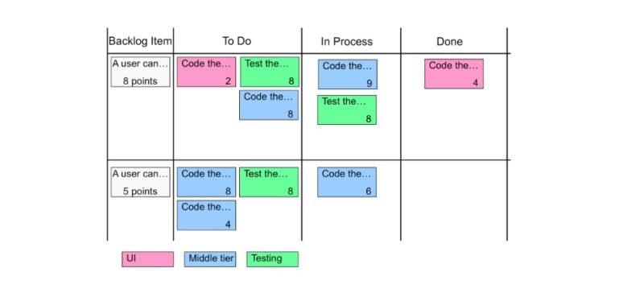Select the blue To Do card with 8 in top row
The width and height of the screenshot is (644, 293).
(269, 105)
